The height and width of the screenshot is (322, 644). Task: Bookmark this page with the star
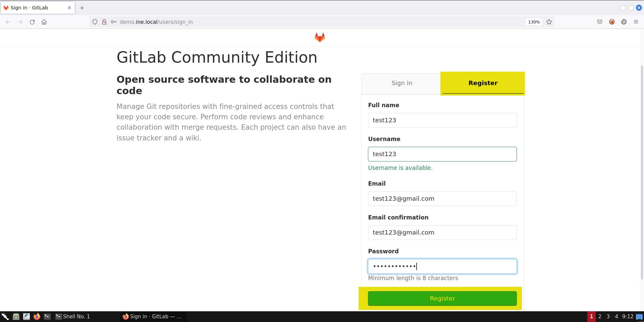[x=549, y=22]
